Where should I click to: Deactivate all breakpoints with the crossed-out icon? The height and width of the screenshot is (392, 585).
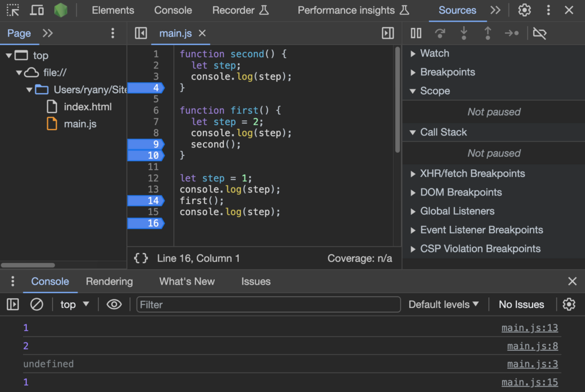[540, 33]
